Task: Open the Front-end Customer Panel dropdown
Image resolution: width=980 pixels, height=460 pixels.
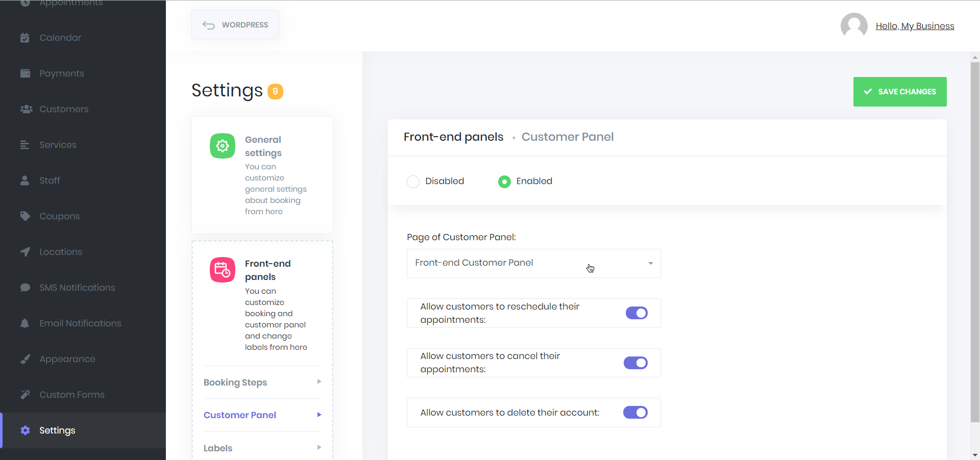Action: pos(533,263)
